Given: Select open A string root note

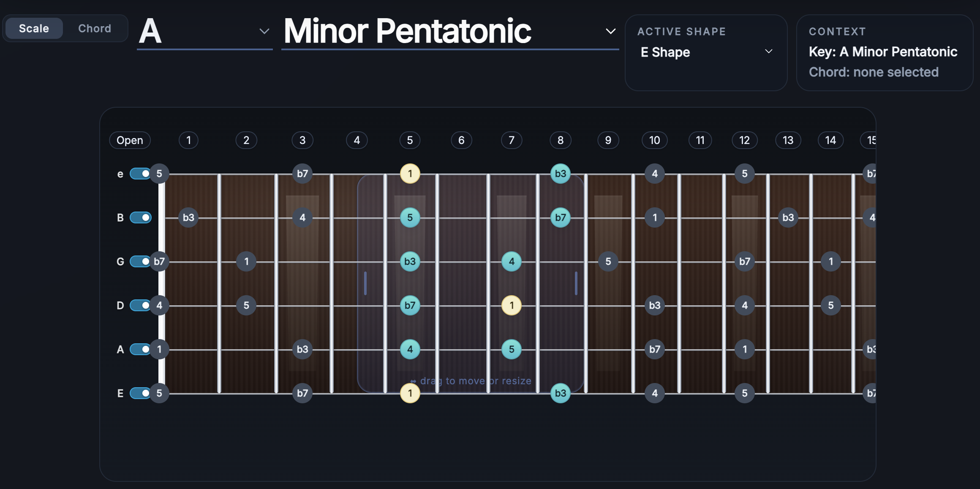Looking at the screenshot, I should (x=159, y=349).
